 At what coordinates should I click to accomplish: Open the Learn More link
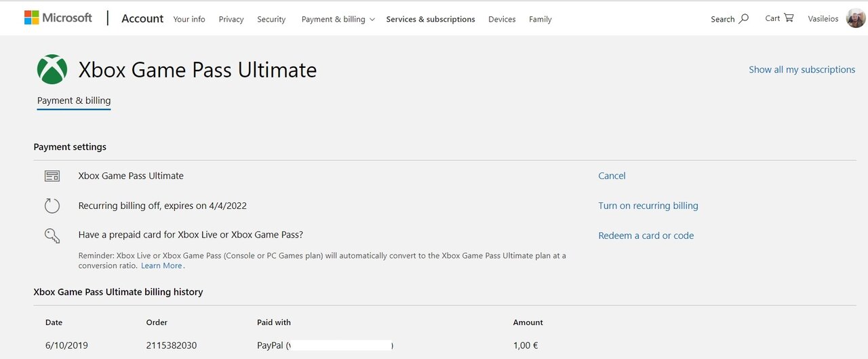click(x=161, y=265)
